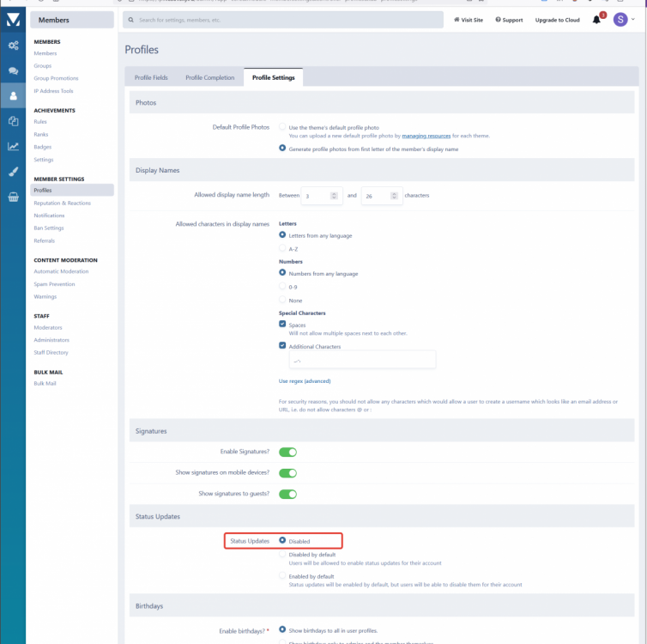Image resolution: width=647 pixels, height=644 pixels.
Task: Switch to the Profile Fields tab
Action: (151, 78)
